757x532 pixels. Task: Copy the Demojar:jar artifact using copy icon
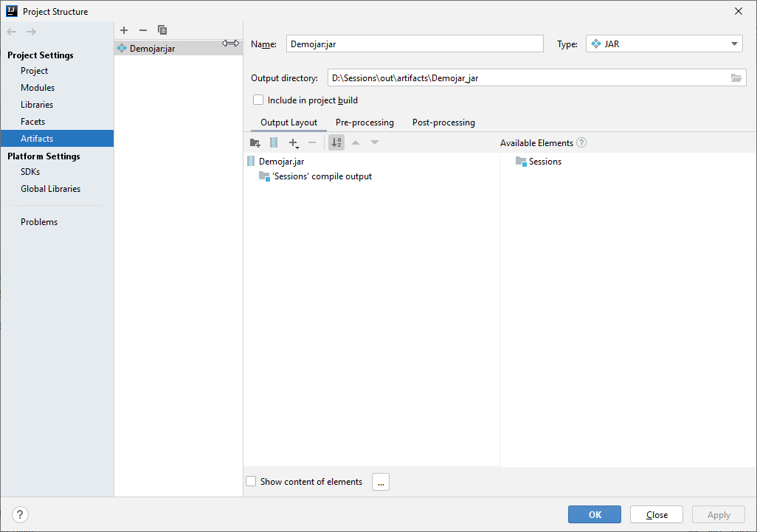click(x=162, y=30)
